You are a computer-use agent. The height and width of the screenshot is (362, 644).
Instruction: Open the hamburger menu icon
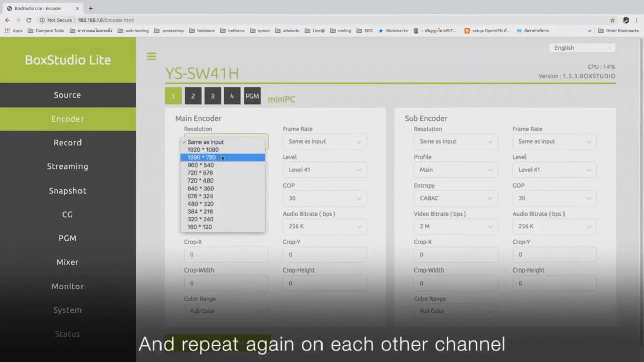(x=151, y=56)
